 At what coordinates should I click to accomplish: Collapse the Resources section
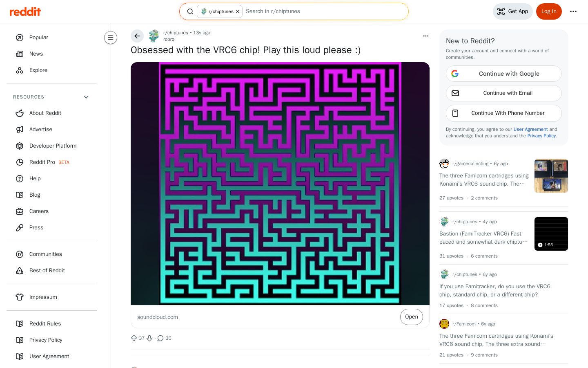pos(86,97)
